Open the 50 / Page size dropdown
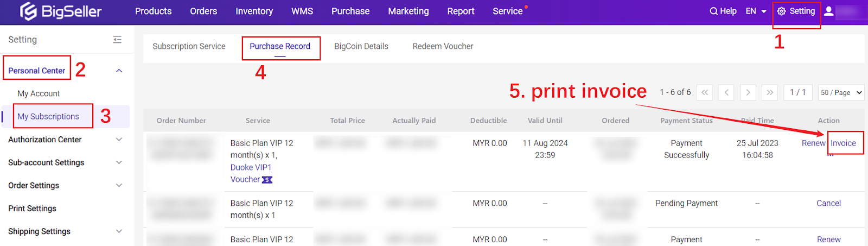 pos(841,92)
